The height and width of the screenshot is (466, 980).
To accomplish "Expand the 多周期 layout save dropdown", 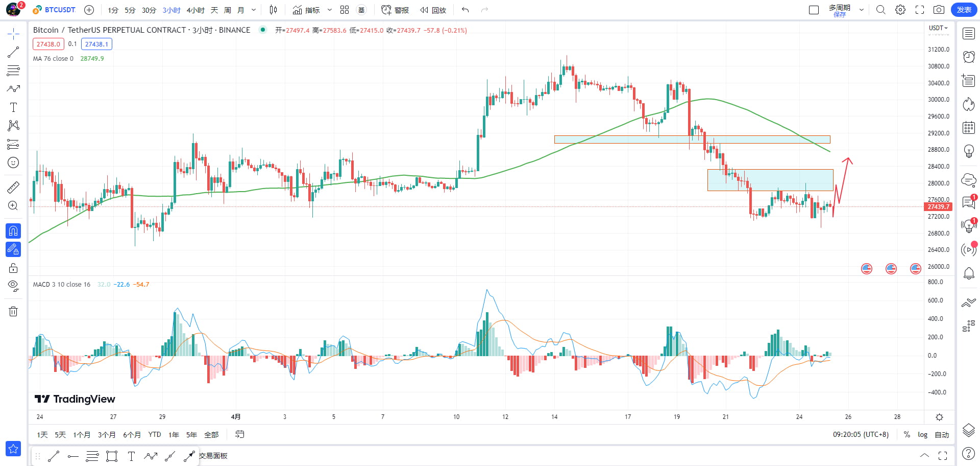I will tap(862, 10).
